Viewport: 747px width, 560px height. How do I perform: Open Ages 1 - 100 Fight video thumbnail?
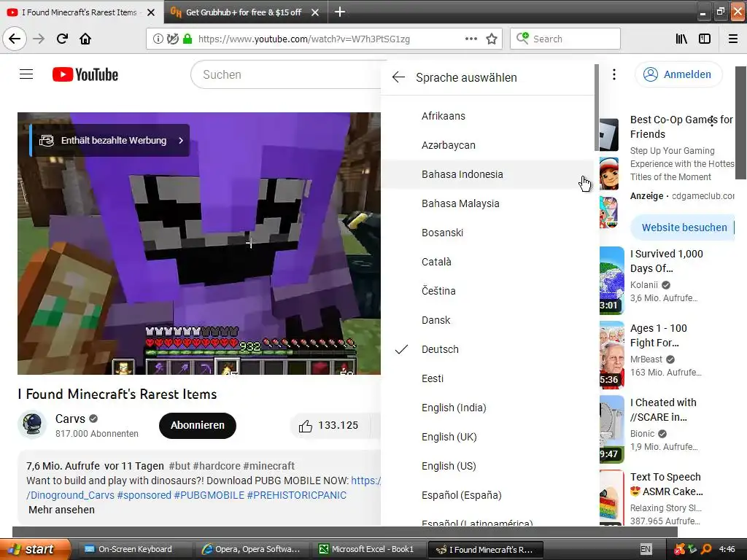[x=612, y=355]
